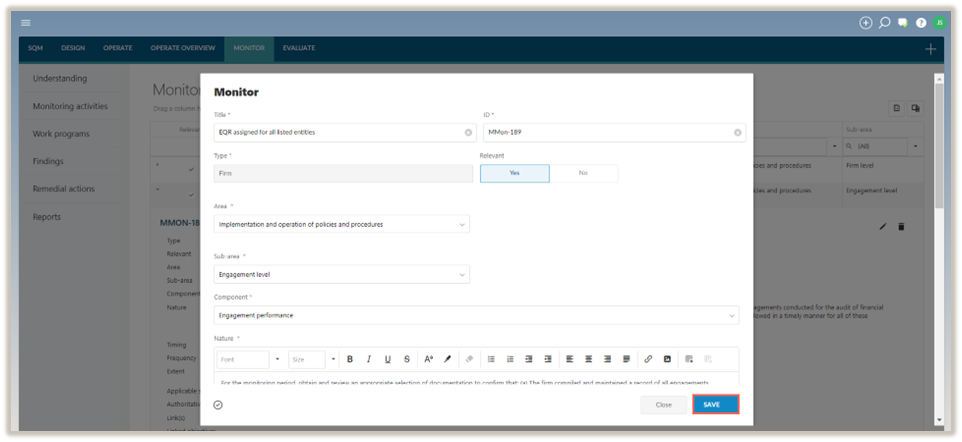Switch to the EVALUATE tab
This screenshot has width=962, height=442.
pyautogui.click(x=299, y=48)
